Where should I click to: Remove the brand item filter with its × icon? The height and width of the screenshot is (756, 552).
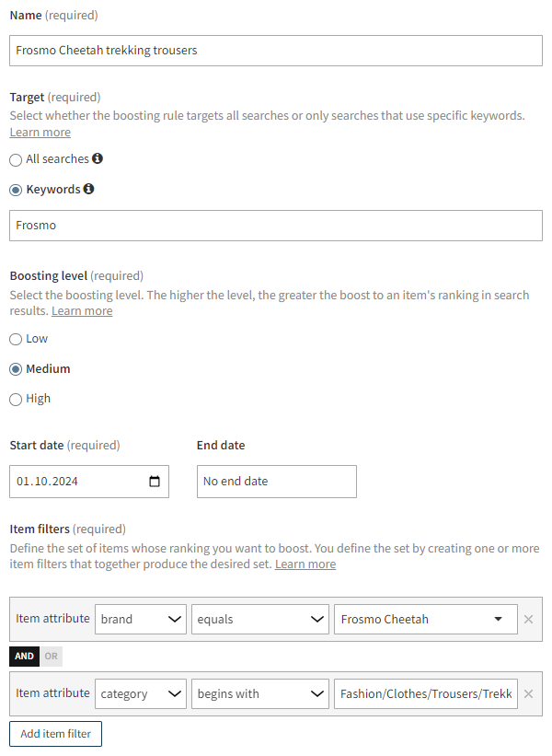(529, 619)
